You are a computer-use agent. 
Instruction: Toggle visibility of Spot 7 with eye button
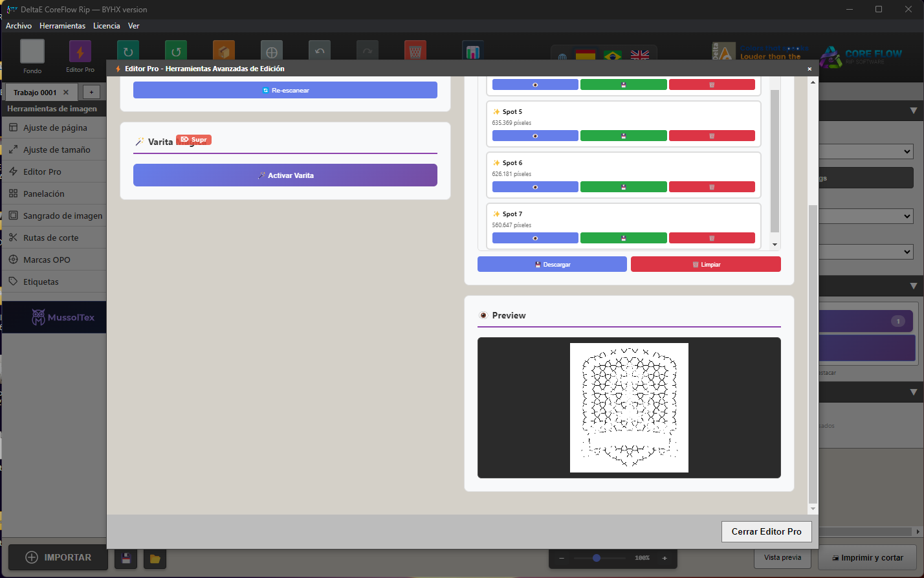[x=535, y=238]
